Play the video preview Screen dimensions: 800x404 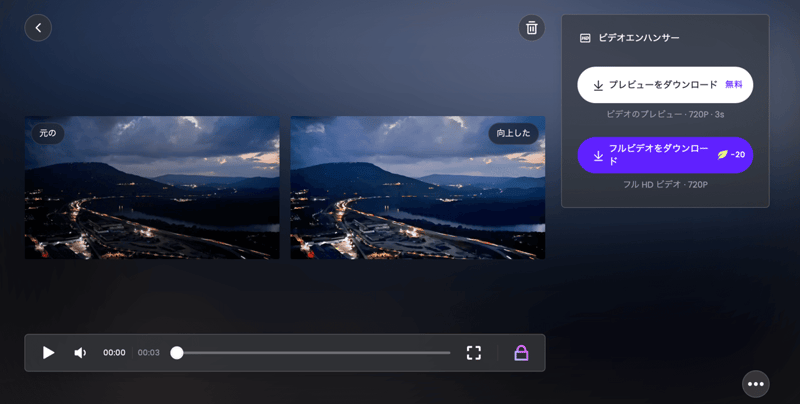click(x=48, y=353)
